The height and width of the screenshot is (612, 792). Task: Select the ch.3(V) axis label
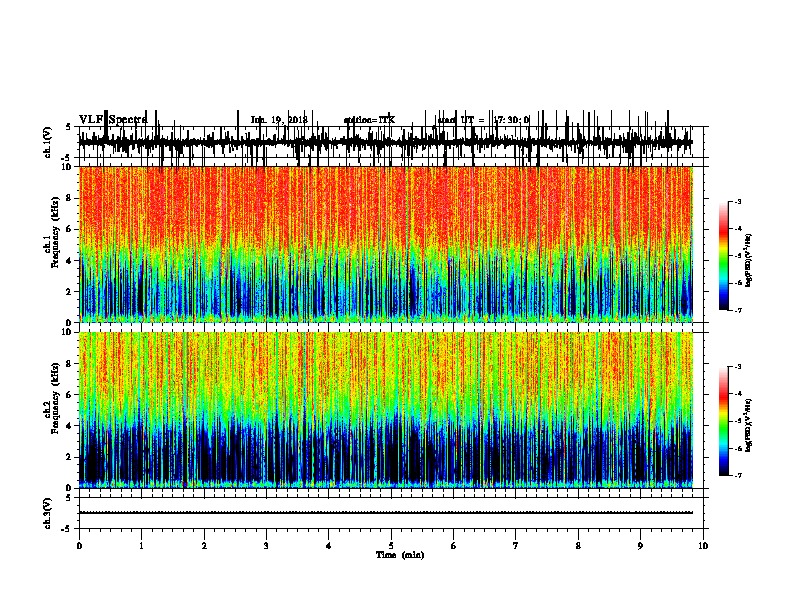click(x=48, y=513)
